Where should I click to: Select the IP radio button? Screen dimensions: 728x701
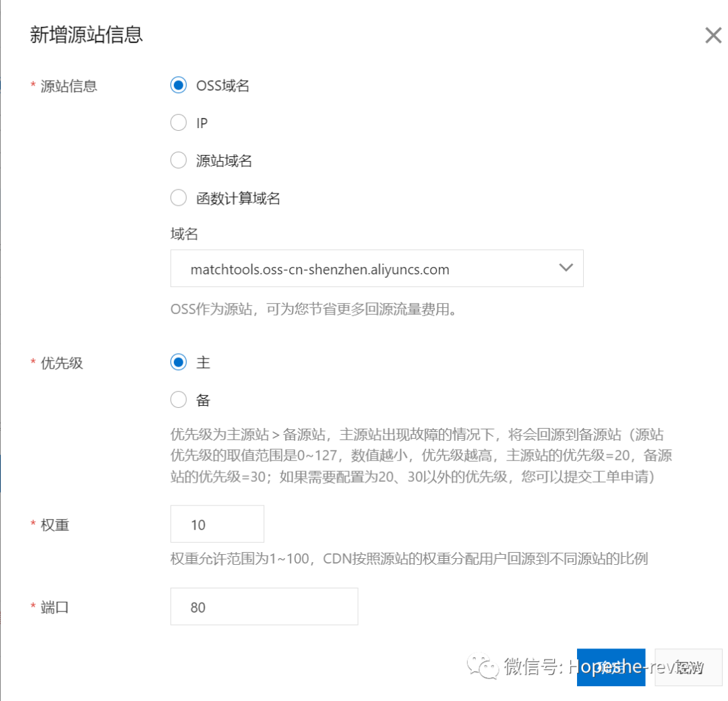178,123
